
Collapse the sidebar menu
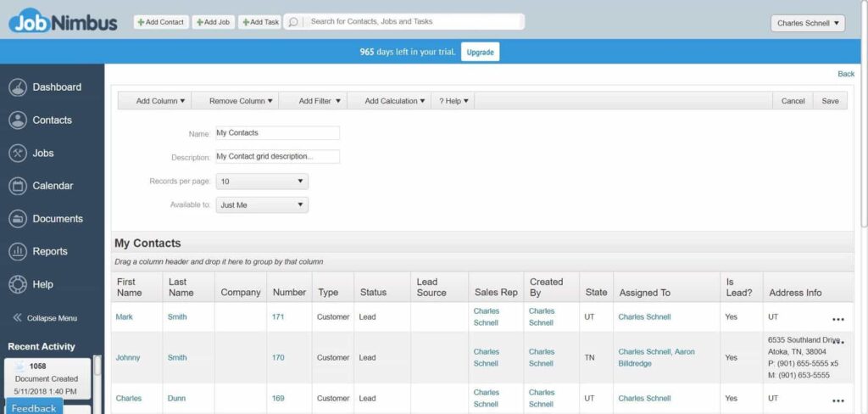pos(45,318)
